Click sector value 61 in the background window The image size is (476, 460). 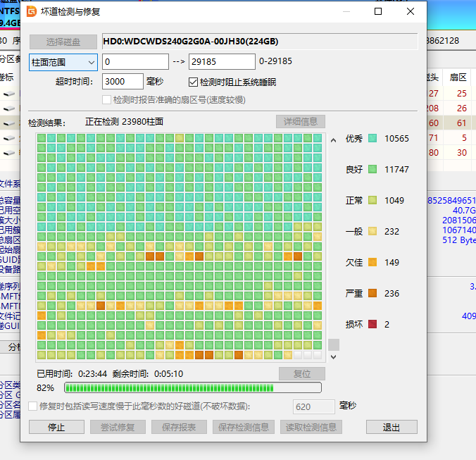[462, 123]
